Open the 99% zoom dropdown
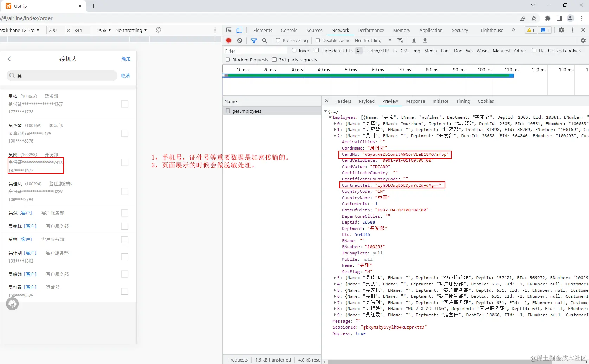Viewport: 589px width, 364px height. [x=104, y=30]
